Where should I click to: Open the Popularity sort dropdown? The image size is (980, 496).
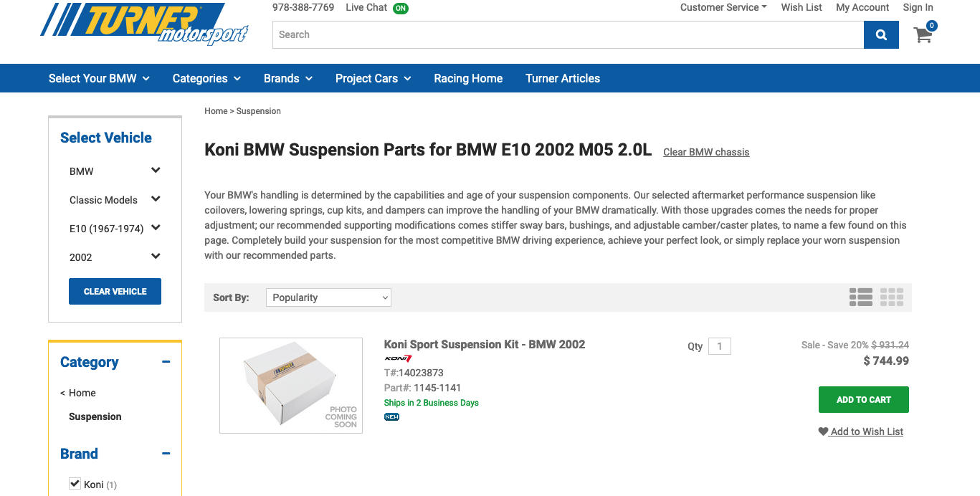coord(328,297)
